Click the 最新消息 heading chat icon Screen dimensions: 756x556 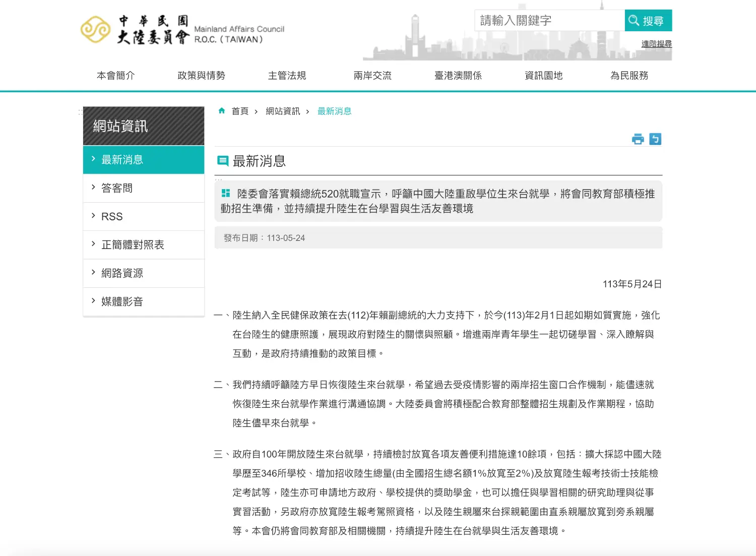222,161
